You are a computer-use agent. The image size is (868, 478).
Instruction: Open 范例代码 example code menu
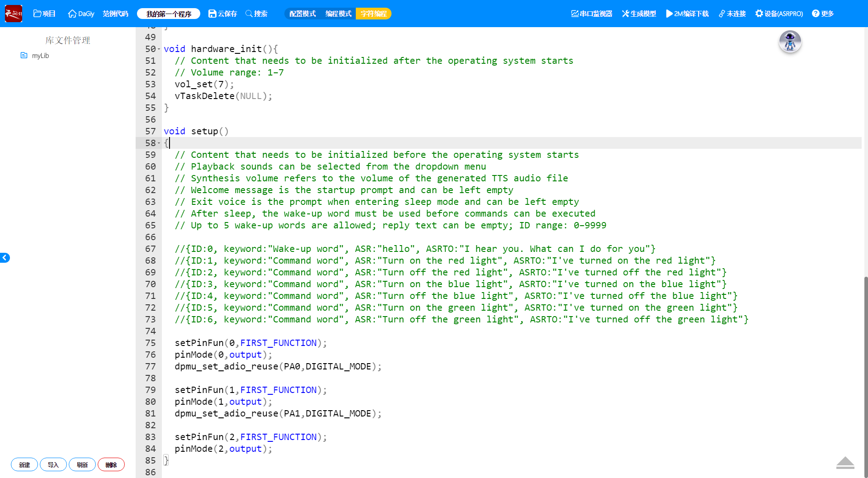(x=115, y=14)
